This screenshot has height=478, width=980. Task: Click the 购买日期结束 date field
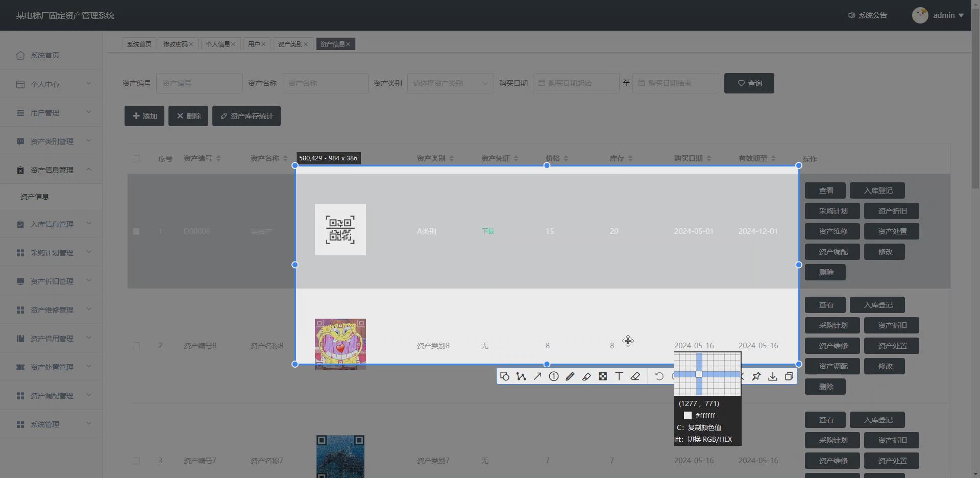pyautogui.click(x=676, y=83)
